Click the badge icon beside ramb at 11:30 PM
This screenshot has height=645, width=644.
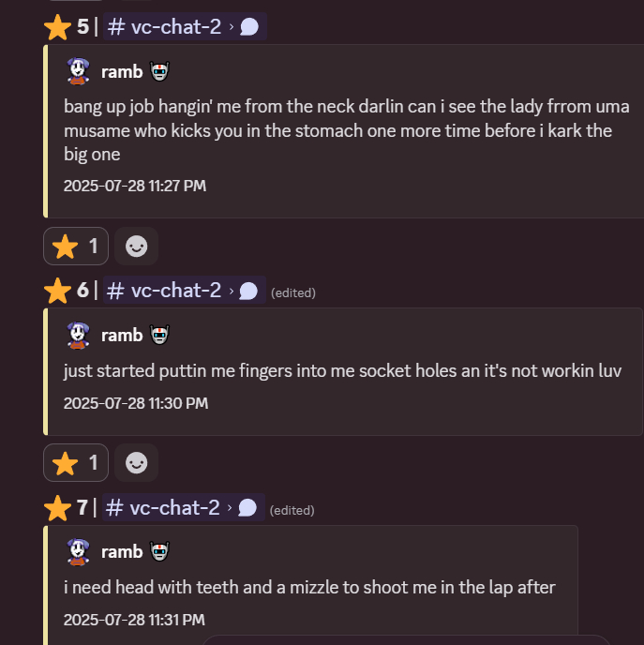pos(159,335)
